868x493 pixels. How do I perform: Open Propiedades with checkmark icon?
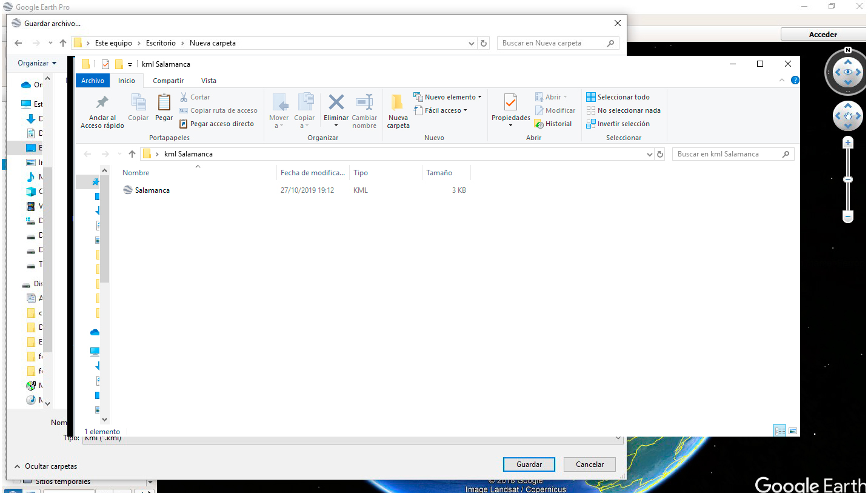[x=510, y=110]
